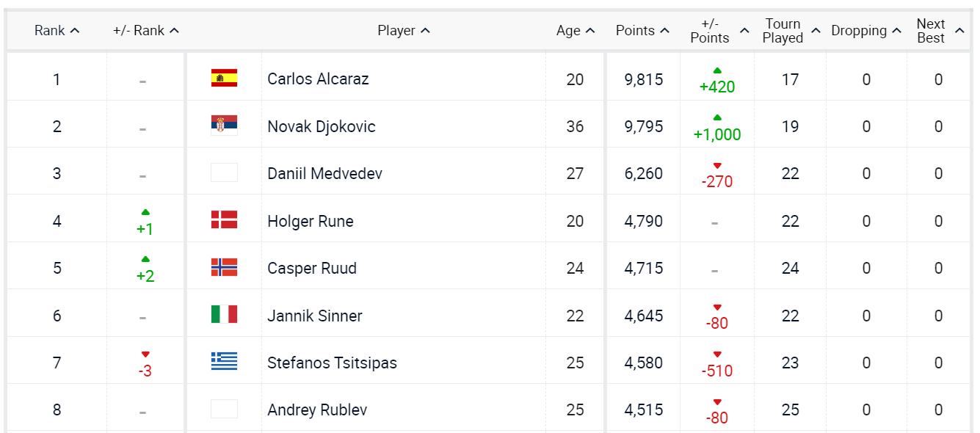Open Carlos Alcaraz player profile link

click(318, 79)
